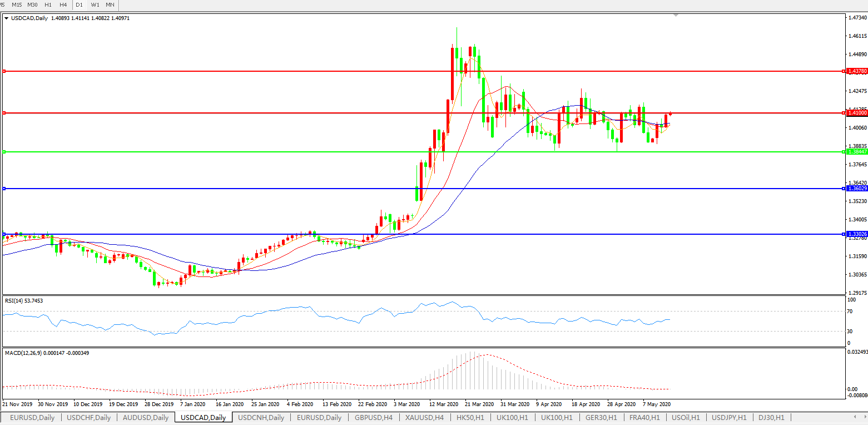Set the H4 timeframe

(63, 4)
